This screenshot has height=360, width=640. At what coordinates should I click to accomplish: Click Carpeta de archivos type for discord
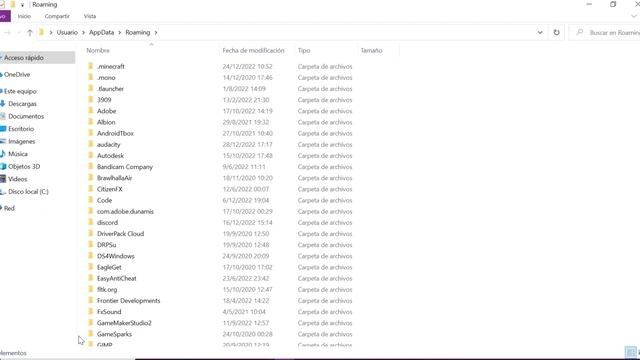coord(325,223)
